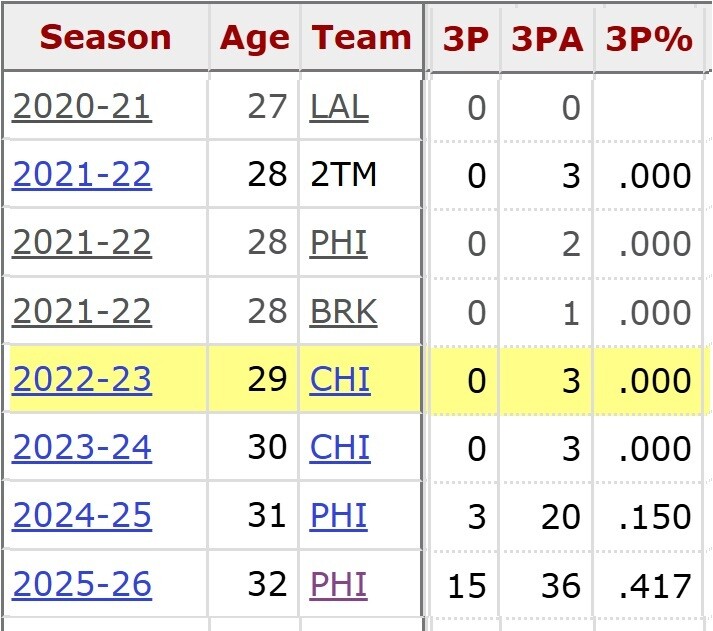
Task: Sort by the 3P% column header
Action: point(649,38)
